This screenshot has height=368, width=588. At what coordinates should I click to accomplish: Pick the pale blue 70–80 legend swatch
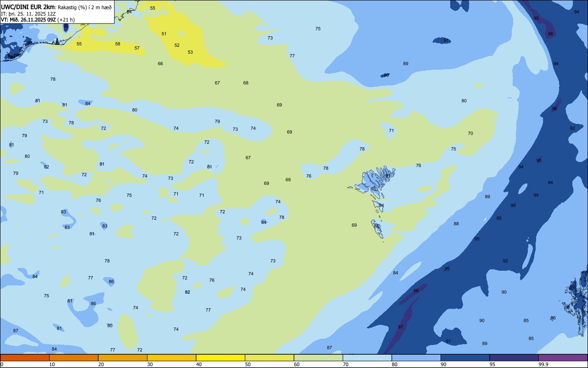[x=367, y=357]
